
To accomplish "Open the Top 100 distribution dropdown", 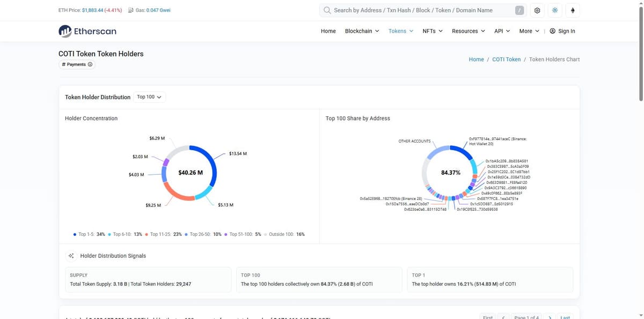I will click(149, 97).
